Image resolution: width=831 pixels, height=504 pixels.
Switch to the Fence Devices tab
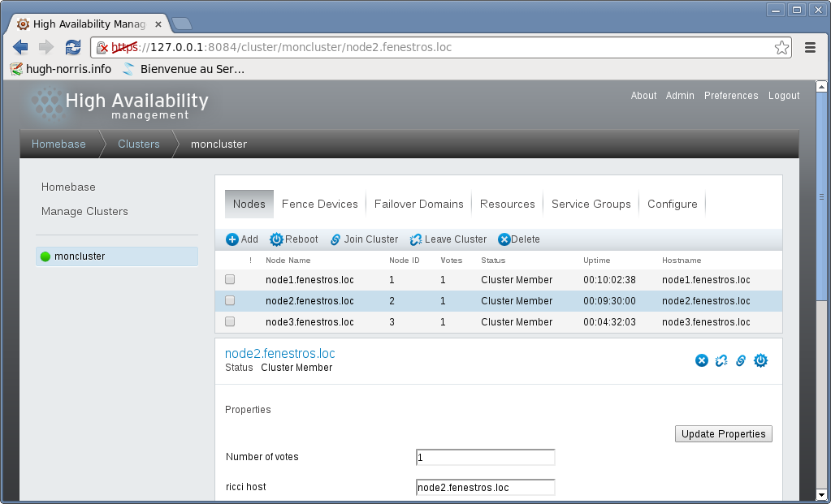[x=319, y=204]
